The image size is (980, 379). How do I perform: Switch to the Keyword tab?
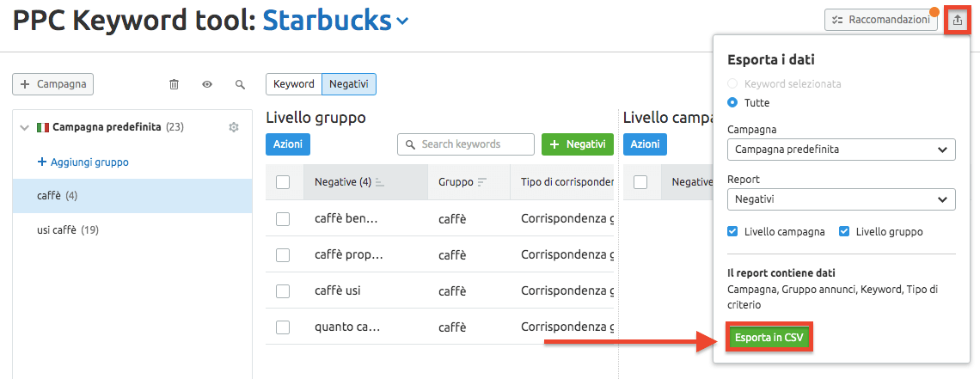(x=294, y=84)
